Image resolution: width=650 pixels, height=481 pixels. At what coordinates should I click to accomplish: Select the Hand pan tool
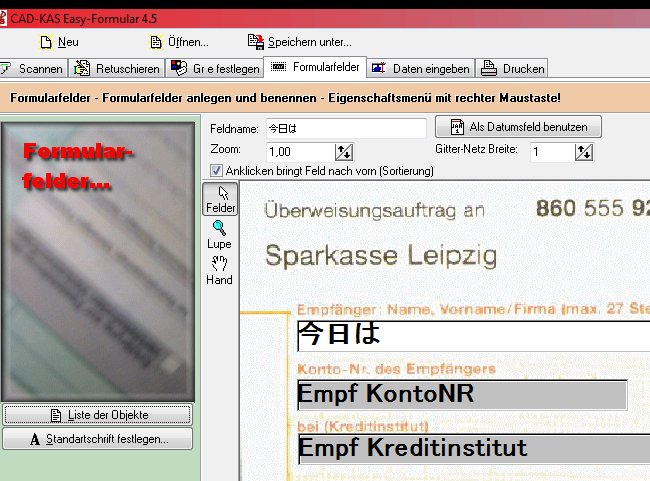(x=219, y=270)
